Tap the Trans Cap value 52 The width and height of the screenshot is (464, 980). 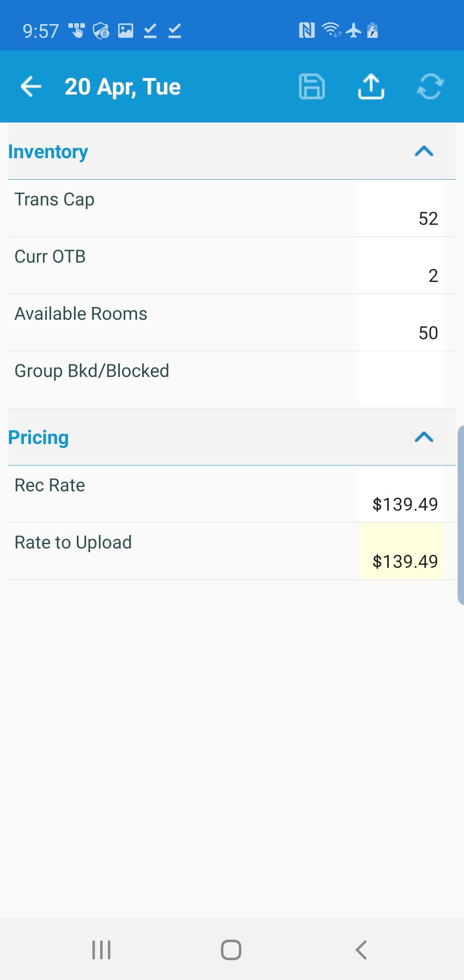428,219
